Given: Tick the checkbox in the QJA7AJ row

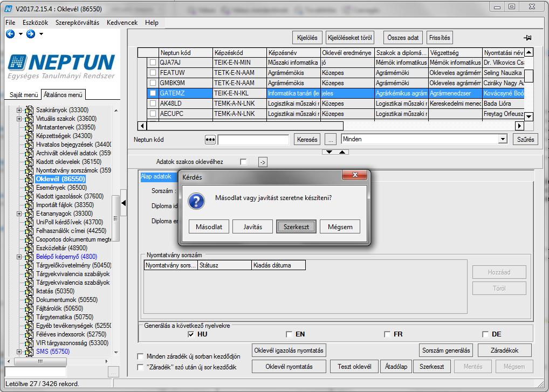Looking at the screenshot, I should point(153,63).
